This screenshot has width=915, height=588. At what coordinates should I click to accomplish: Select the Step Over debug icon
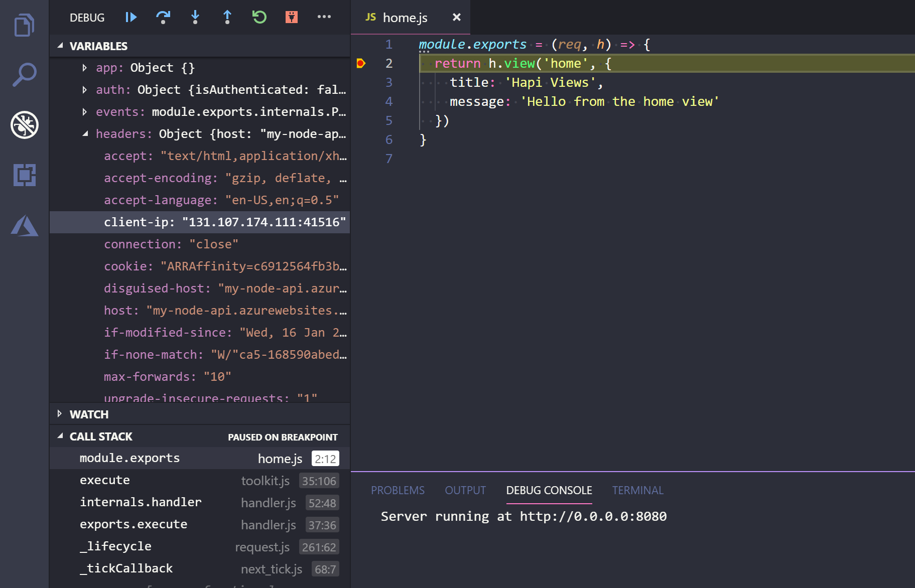(163, 17)
